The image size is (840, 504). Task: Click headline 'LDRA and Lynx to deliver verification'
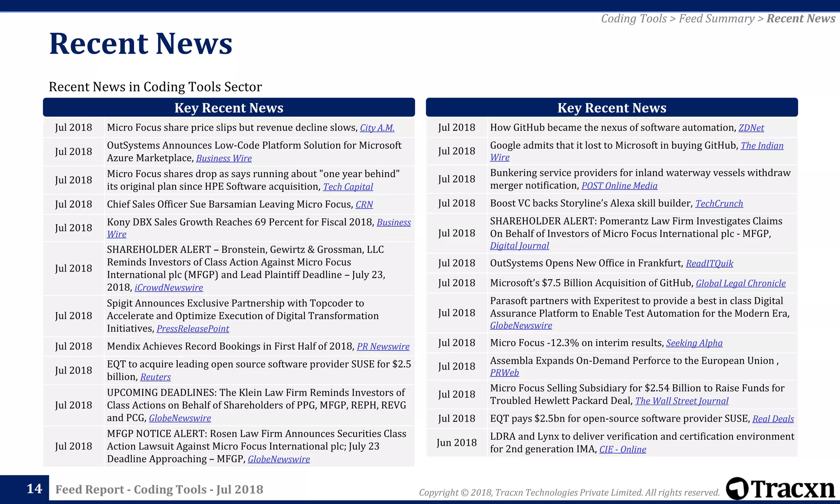pos(642,442)
